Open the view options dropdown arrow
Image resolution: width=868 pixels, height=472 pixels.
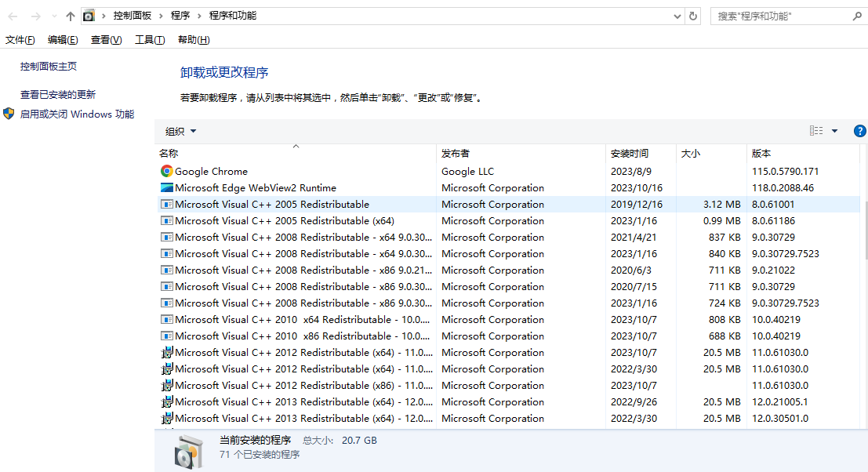point(835,131)
